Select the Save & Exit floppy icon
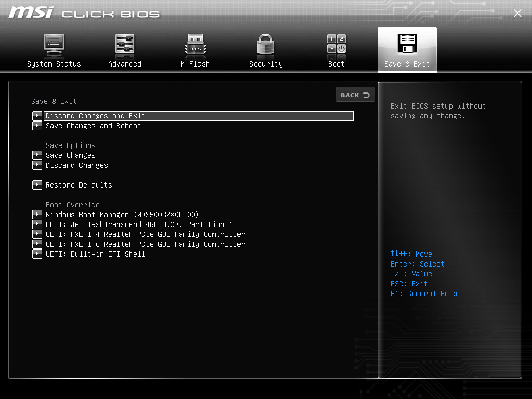Viewport: 532px width, 399px height. point(407,44)
